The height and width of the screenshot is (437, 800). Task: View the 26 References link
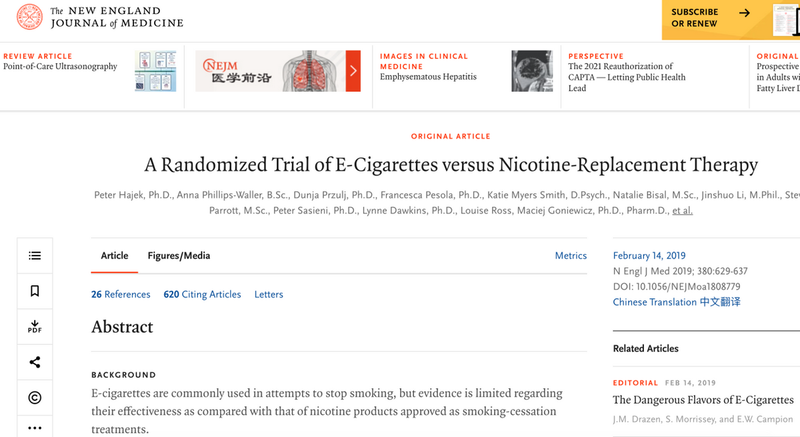click(x=121, y=294)
